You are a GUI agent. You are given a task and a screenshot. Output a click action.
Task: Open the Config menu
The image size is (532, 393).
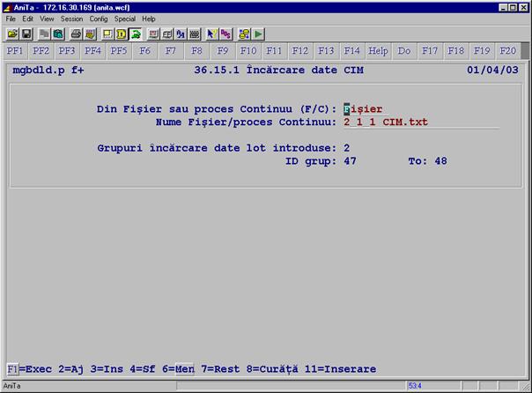coord(99,19)
